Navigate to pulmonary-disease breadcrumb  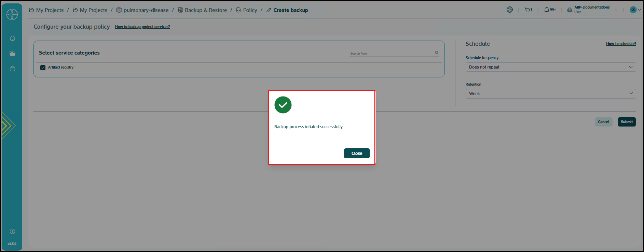pos(146,10)
